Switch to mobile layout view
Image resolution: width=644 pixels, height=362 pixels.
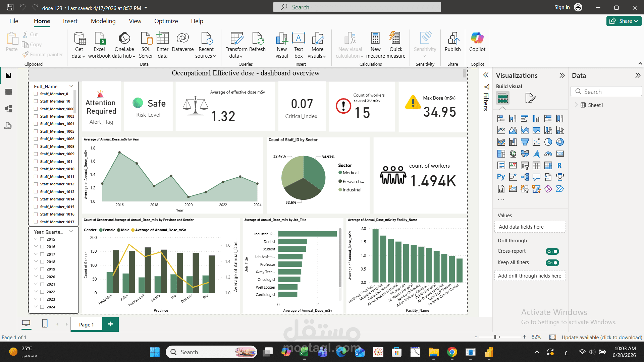45,323
